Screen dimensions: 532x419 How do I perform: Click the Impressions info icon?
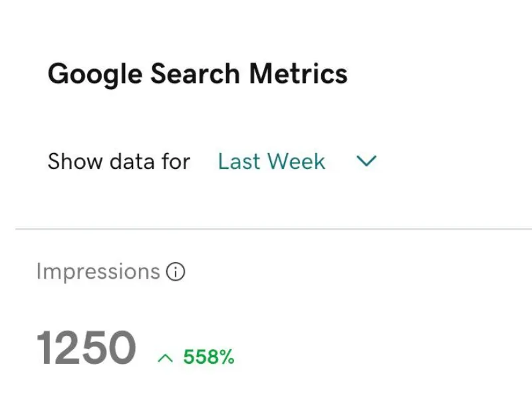tap(176, 272)
